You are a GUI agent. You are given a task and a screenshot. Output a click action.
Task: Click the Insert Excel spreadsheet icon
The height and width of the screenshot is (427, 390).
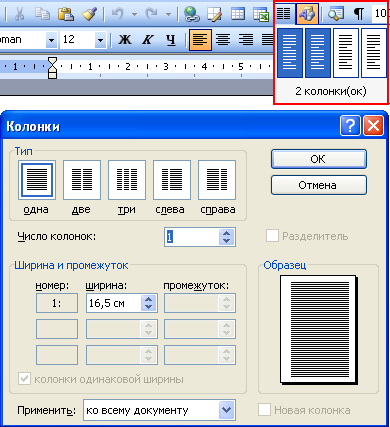261,14
